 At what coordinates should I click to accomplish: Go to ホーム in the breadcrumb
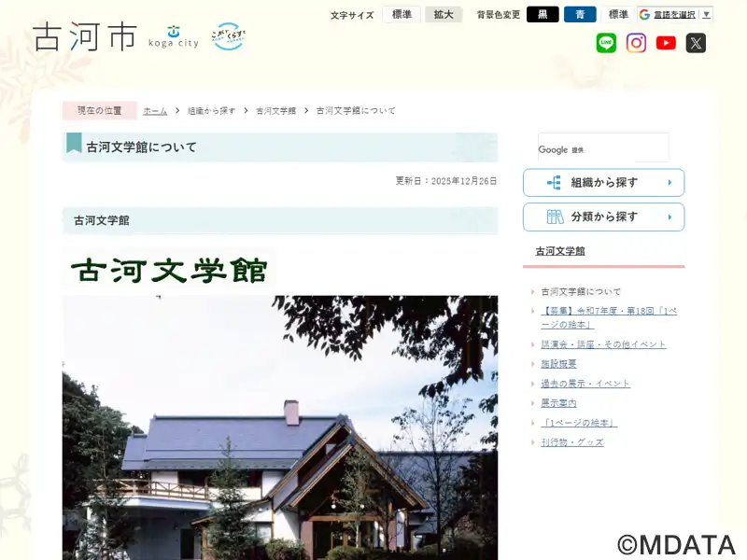coord(155,110)
